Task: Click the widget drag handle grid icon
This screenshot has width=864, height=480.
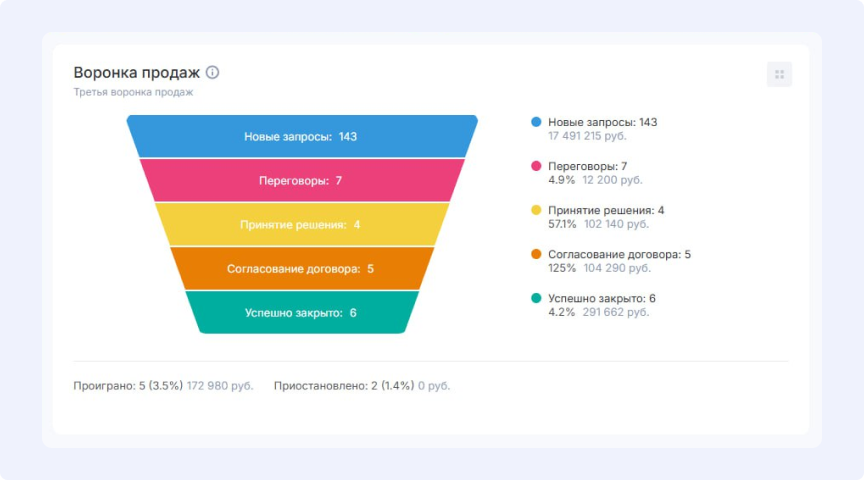Action: click(779, 74)
